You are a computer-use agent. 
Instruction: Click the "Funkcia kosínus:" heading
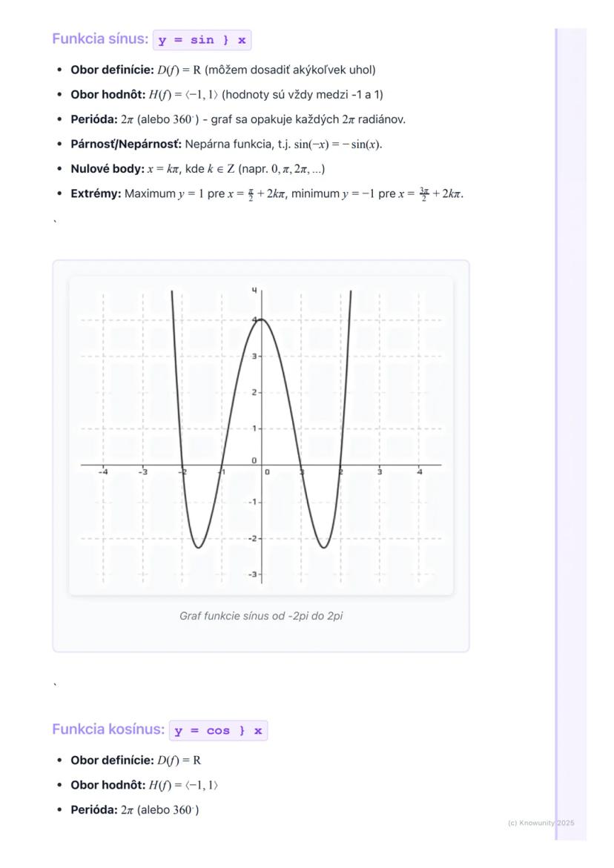(x=108, y=729)
